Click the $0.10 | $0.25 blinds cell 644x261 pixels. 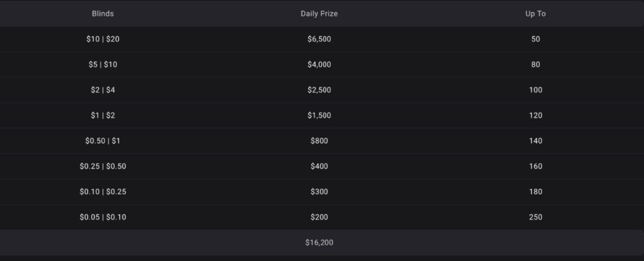[x=103, y=191]
